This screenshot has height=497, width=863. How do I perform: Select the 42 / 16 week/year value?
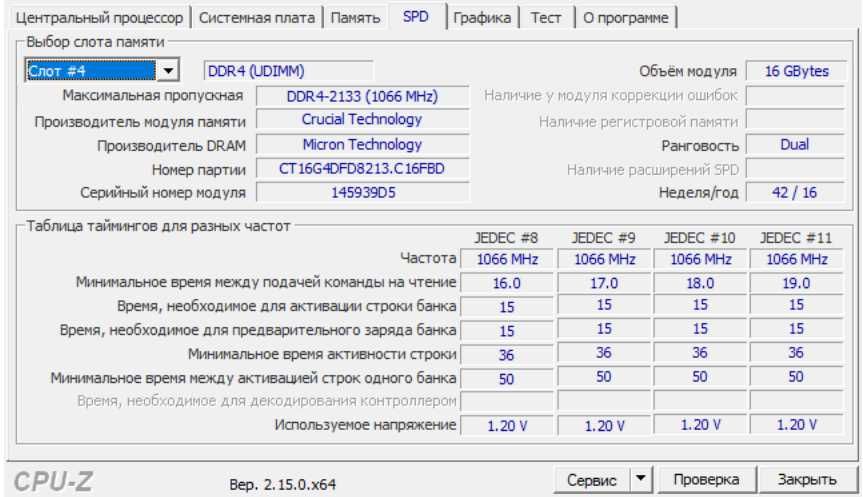point(795,193)
